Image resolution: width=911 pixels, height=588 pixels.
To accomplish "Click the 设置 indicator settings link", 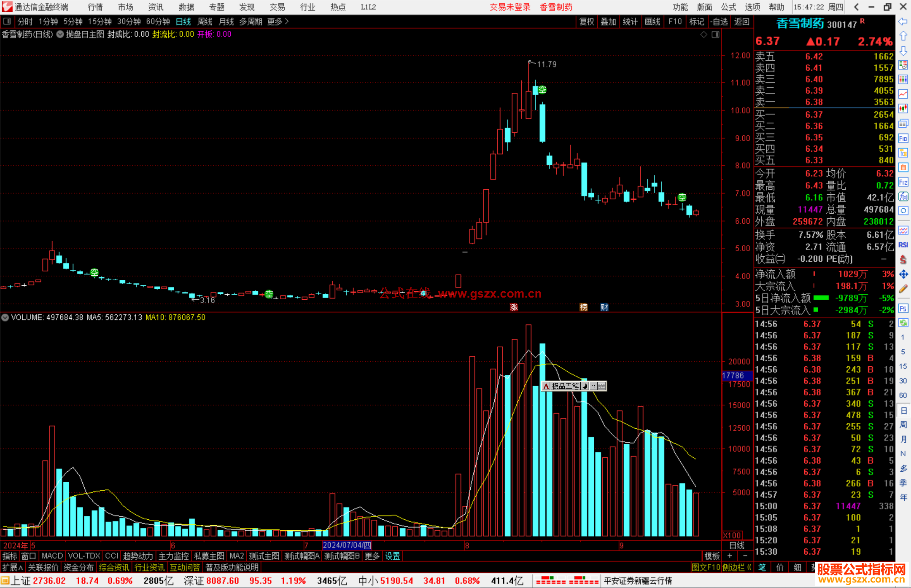I will click(x=392, y=556).
